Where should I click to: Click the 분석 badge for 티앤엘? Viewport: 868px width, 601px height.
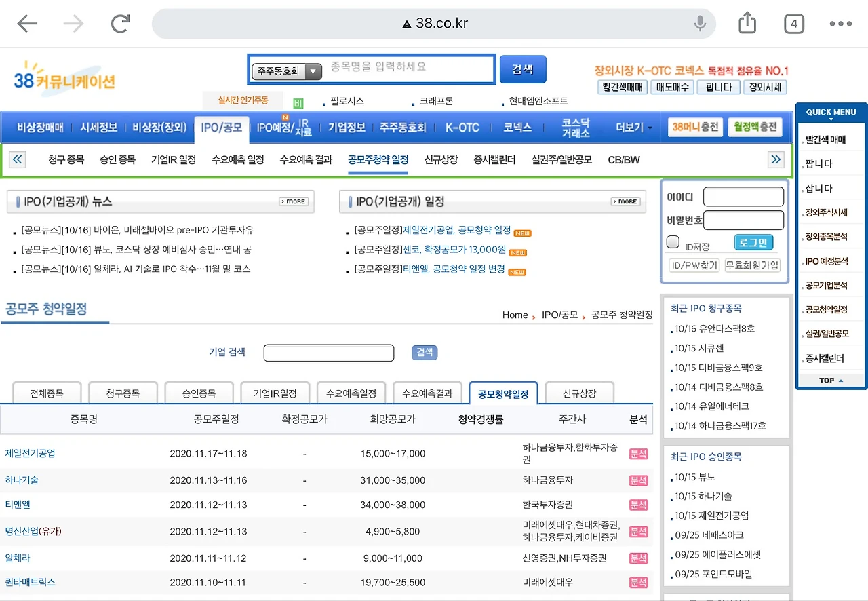(x=638, y=505)
